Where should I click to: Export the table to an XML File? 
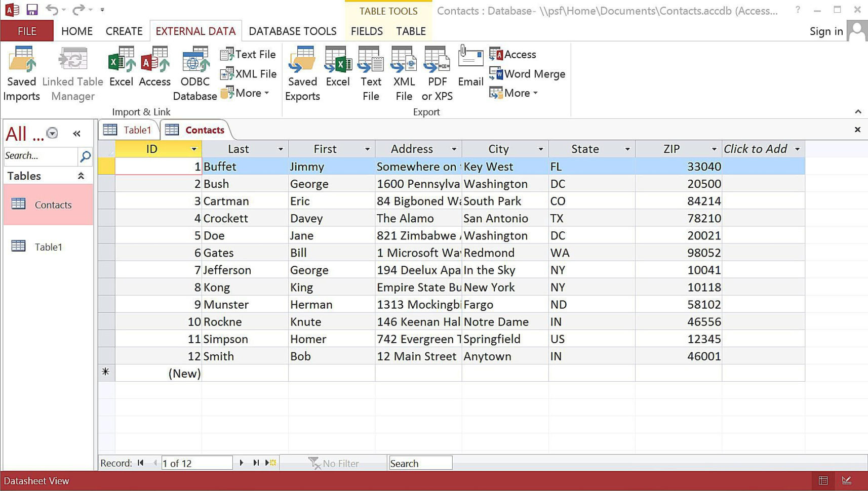click(x=403, y=73)
